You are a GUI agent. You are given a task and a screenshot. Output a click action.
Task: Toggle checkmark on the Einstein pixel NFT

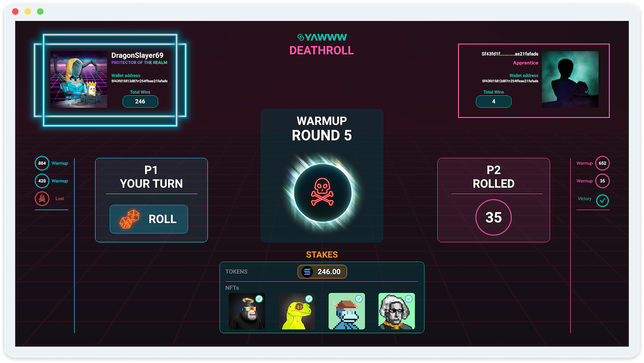(409, 299)
